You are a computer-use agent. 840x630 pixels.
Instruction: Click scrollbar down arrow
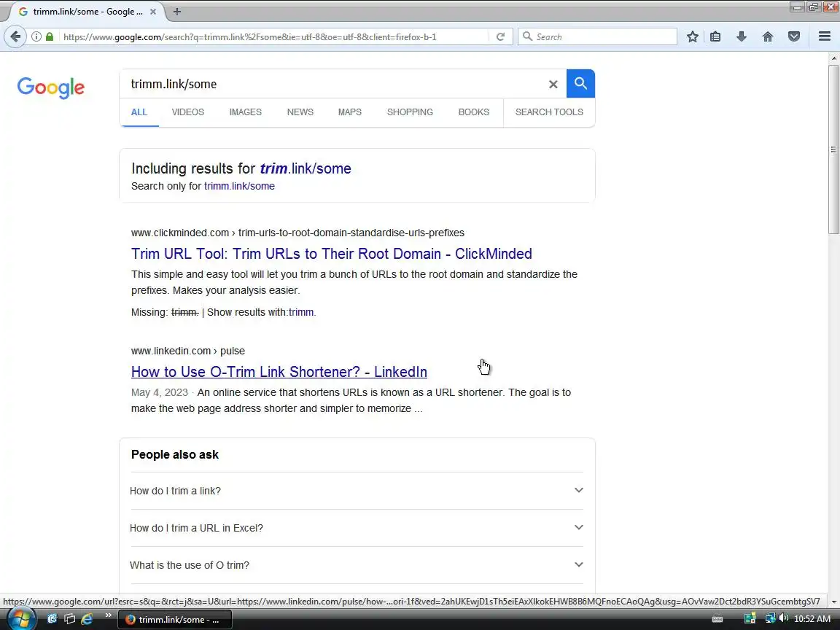click(833, 602)
